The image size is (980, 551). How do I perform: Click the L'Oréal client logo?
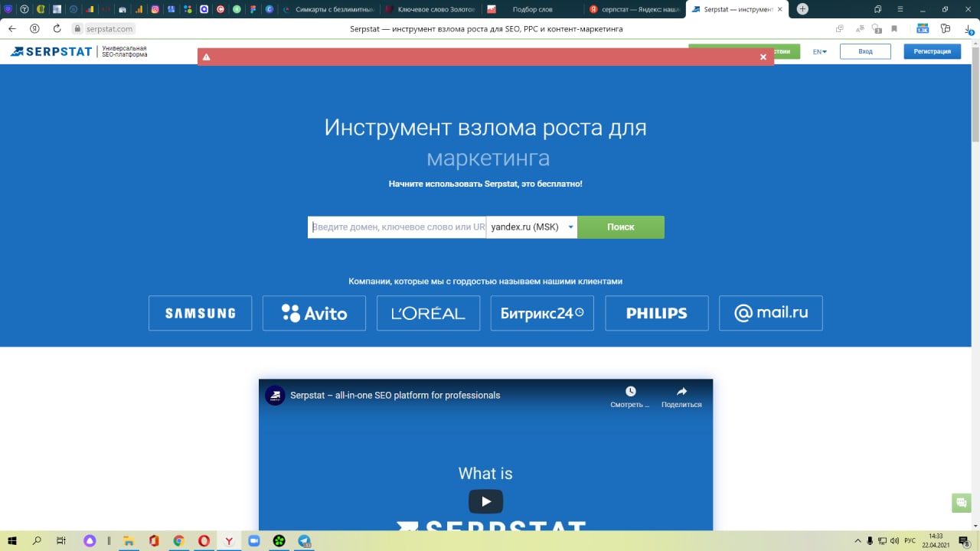pyautogui.click(x=428, y=313)
